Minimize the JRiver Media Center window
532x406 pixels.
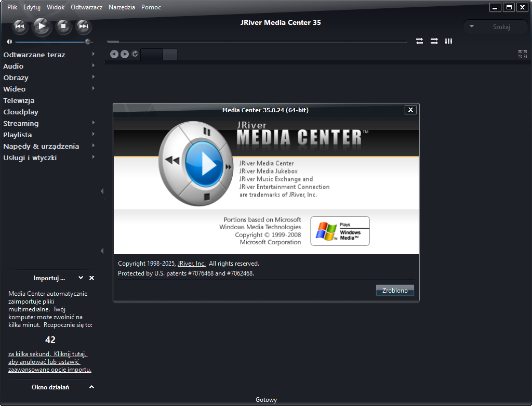pyautogui.click(x=495, y=7)
